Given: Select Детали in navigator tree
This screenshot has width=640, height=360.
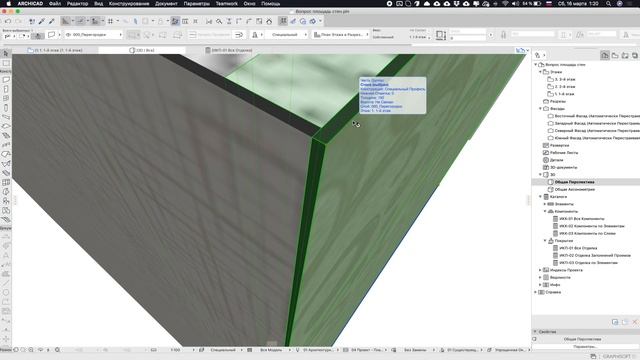Looking at the screenshot, I should pyautogui.click(x=557, y=160).
